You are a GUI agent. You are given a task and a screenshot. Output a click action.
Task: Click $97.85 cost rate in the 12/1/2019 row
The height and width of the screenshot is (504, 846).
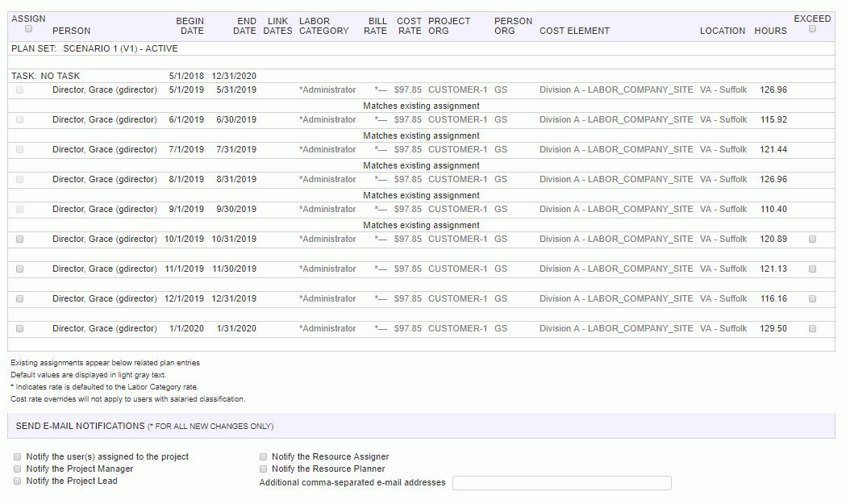408,298
